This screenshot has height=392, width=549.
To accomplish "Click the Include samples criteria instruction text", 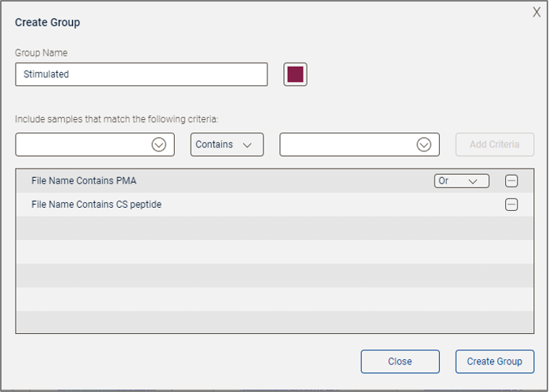I will point(116,119).
